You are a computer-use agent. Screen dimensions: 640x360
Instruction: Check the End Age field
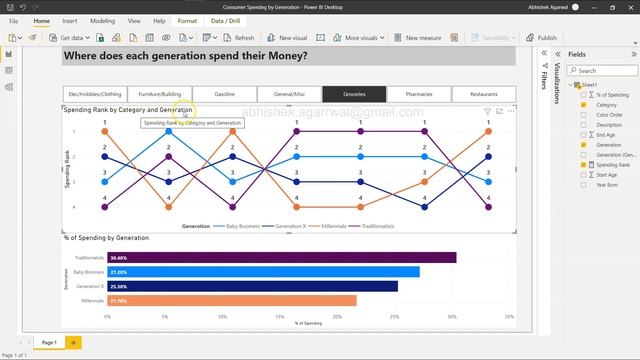point(583,135)
